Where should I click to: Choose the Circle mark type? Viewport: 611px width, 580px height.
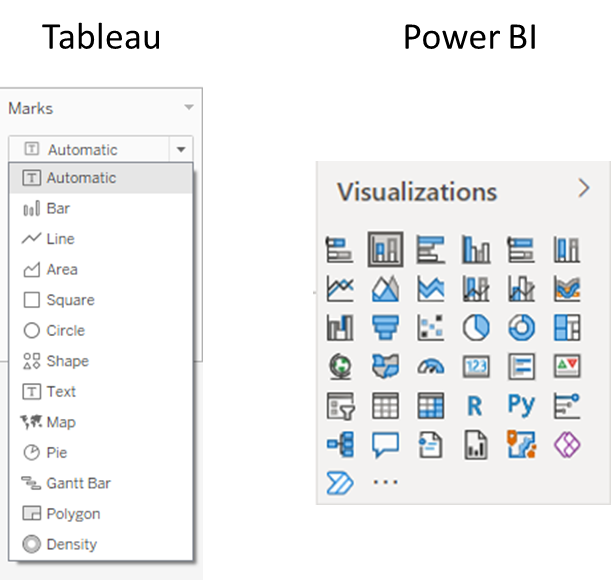pyautogui.click(x=101, y=331)
